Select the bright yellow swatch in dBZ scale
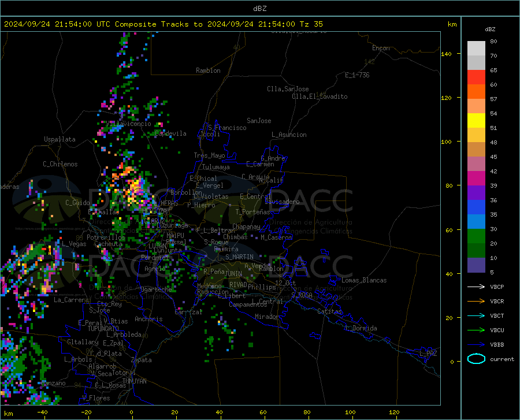The width and height of the screenshot is (520, 420). [x=476, y=121]
